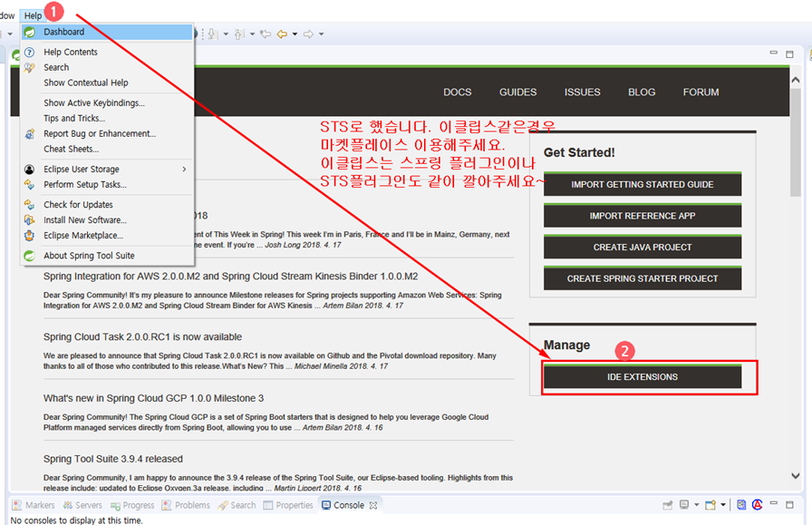The image size is (812, 525).
Task: Click the CREATE JAVA PROJECT button
Action: 643,247
